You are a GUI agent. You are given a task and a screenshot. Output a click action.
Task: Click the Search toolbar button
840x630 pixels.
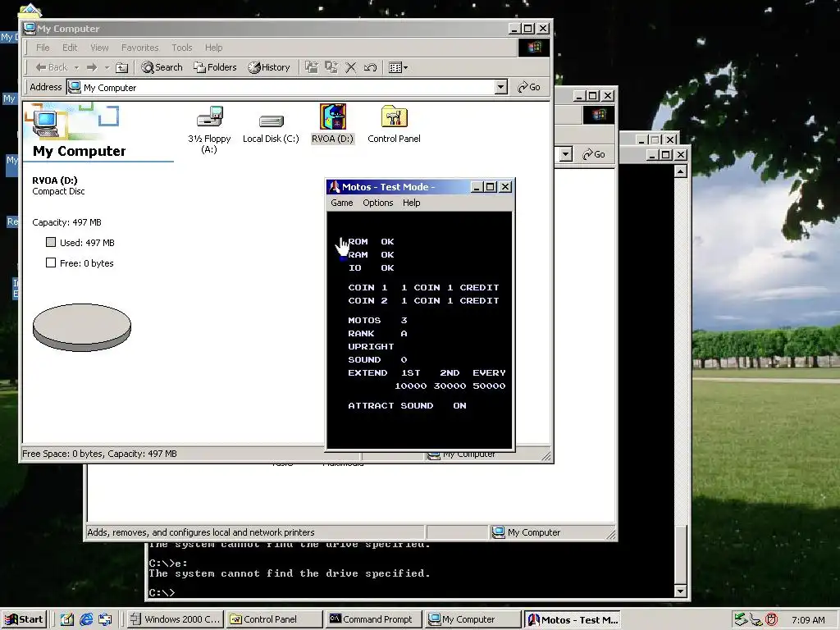162,67
